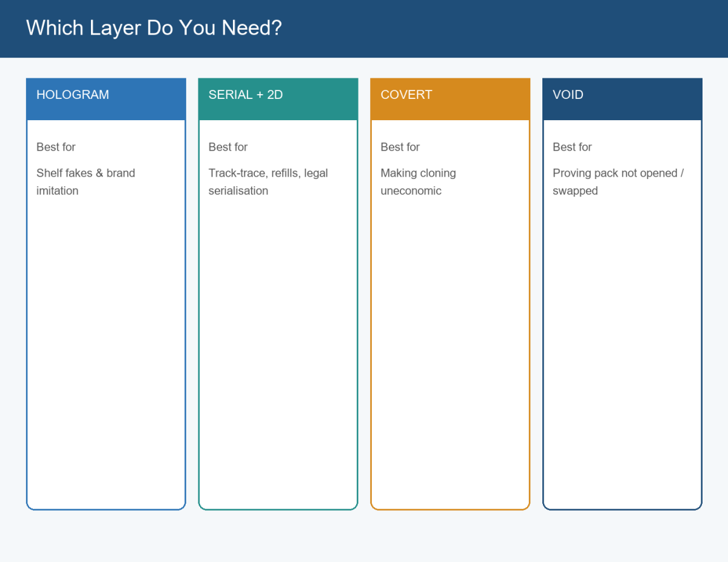Click 'Best for' in the VOID card

[572, 147]
